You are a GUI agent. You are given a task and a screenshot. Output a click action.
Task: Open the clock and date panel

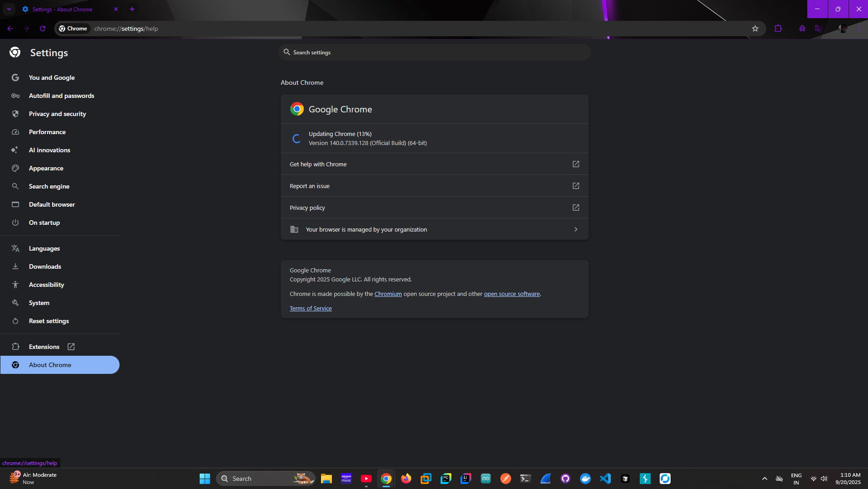848,479
